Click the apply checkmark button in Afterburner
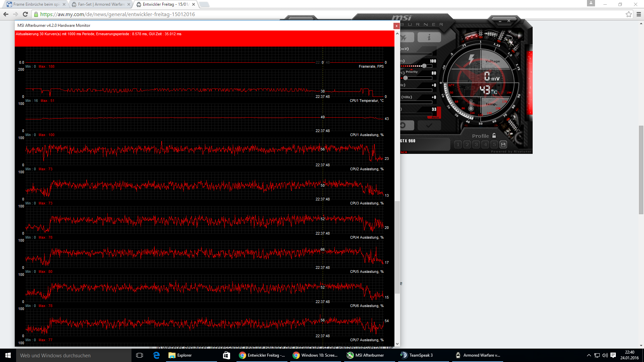Viewport: 644px width, 362px height. click(x=429, y=125)
